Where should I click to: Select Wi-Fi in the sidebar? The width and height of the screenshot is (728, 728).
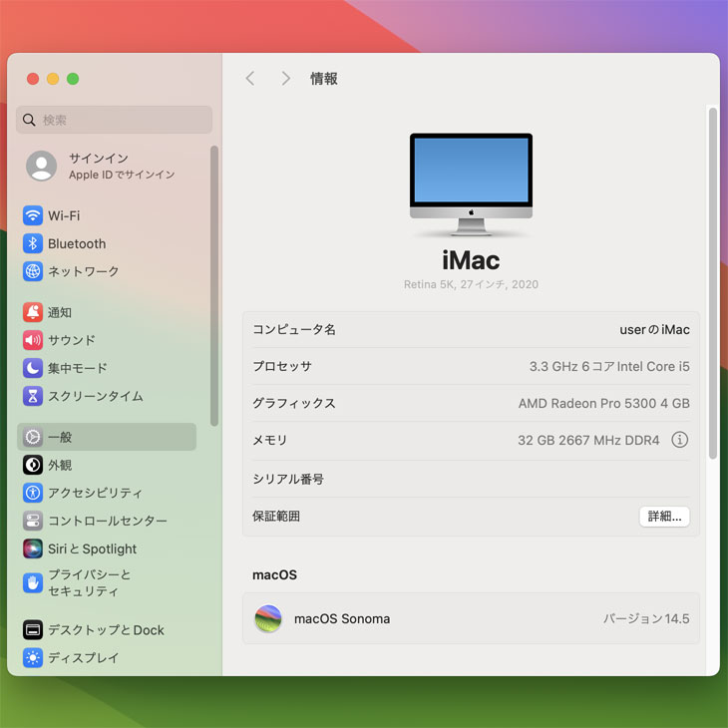[x=107, y=215]
